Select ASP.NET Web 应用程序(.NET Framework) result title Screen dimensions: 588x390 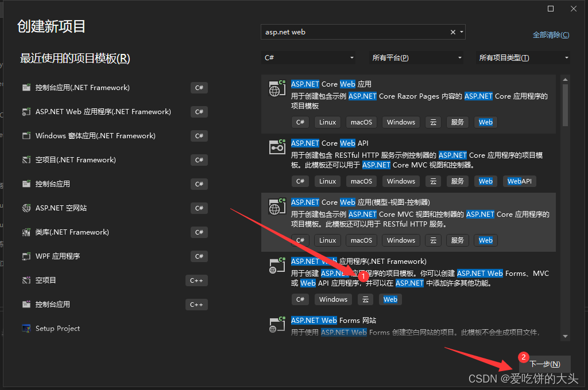click(358, 261)
